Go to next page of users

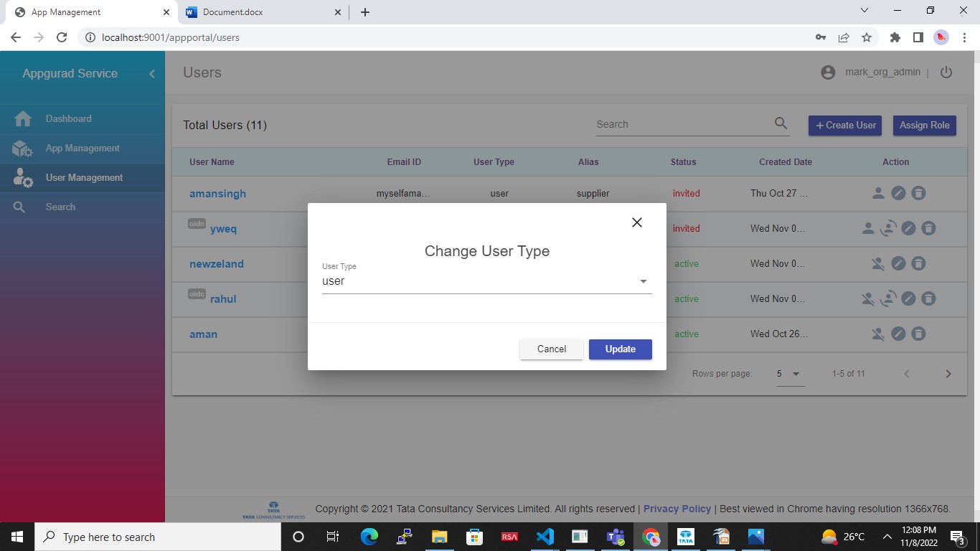point(948,374)
